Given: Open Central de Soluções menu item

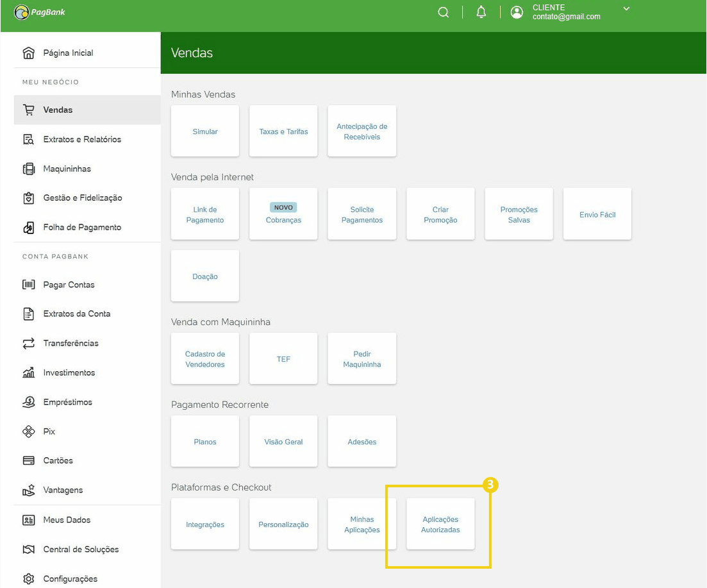Looking at the screenshot, I should [x=87, y=550].
